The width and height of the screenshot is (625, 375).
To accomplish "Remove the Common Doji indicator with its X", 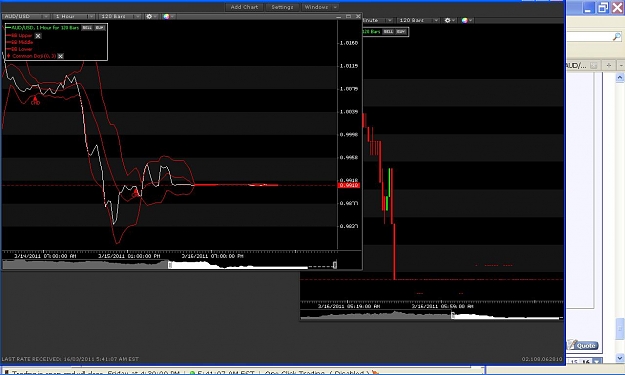I will point(60,56).
